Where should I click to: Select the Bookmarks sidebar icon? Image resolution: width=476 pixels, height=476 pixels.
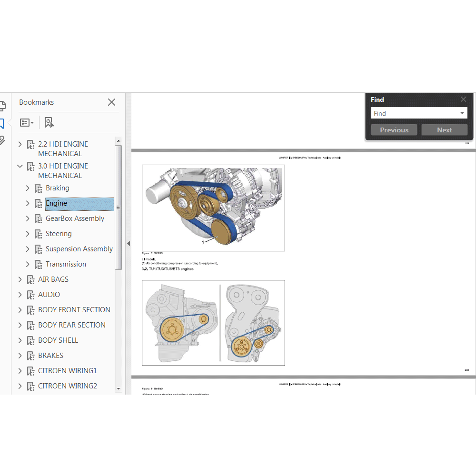pos(2,124)
